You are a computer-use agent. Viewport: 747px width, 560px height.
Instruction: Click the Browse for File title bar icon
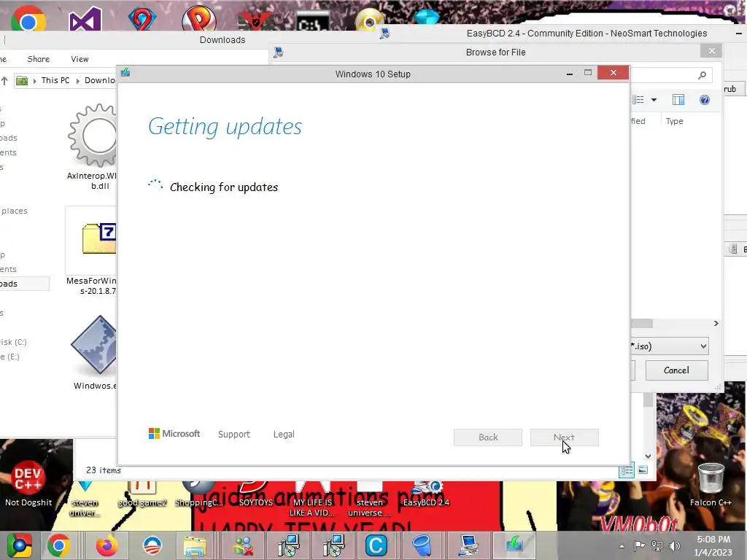coord(279,52)
